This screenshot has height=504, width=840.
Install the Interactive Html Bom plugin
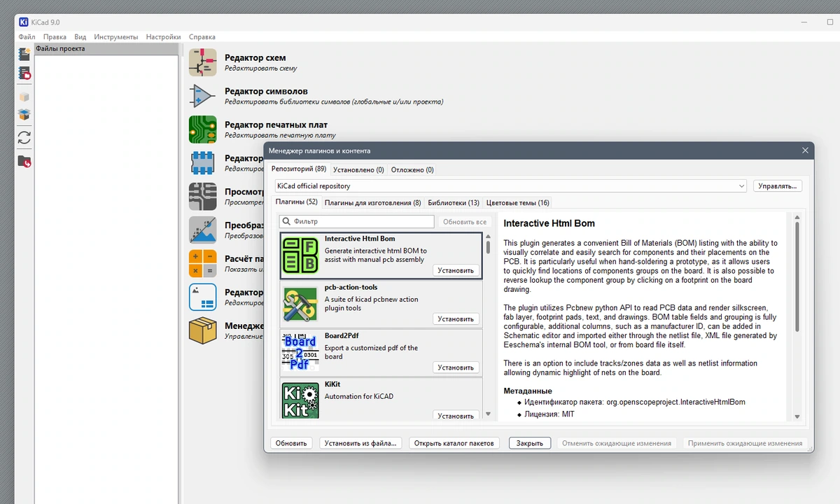pos(456,270)
